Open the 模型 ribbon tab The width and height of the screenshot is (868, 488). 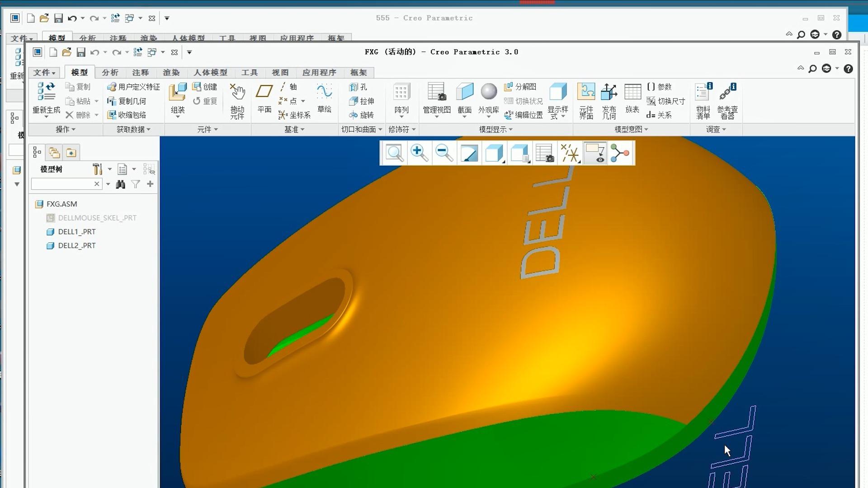click(x=79, y=72)
